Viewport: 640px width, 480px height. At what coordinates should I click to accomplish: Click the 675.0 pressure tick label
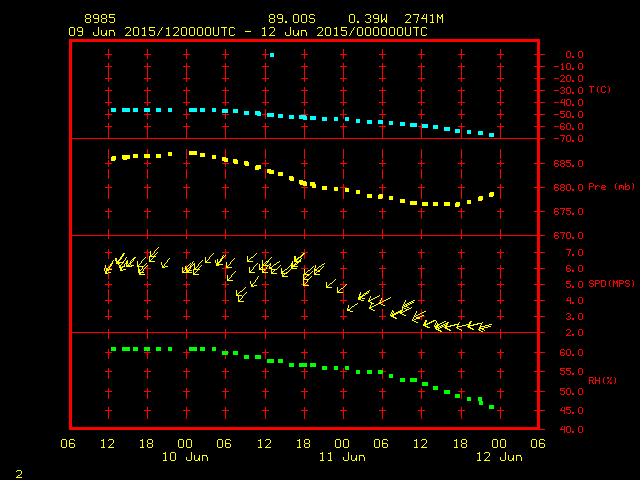[569, 211]
